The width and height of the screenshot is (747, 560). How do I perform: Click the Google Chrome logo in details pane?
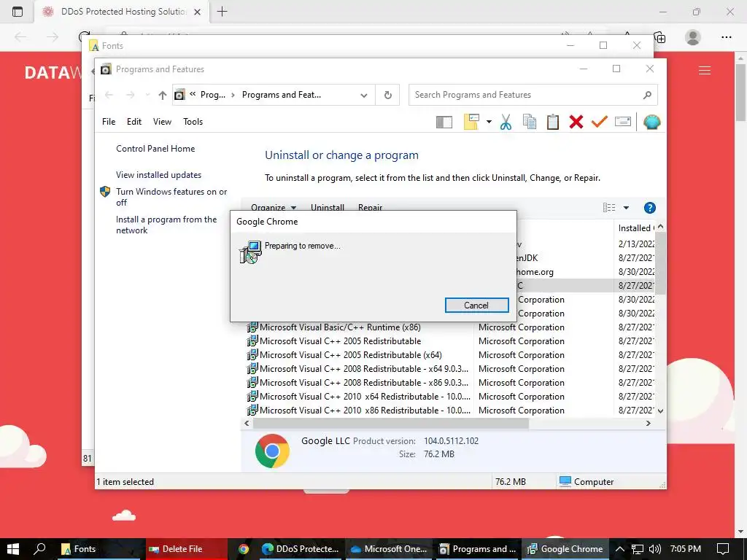[x=272, y=451]
